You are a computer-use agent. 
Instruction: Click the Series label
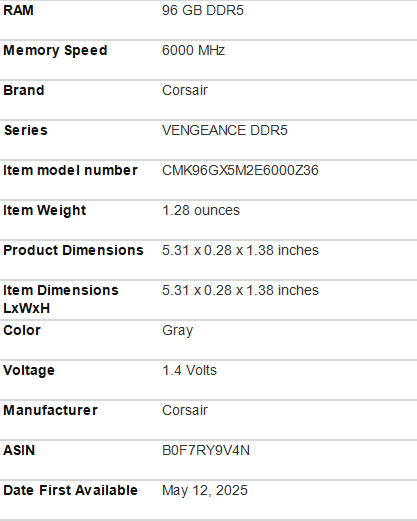(x=26, y=130)
